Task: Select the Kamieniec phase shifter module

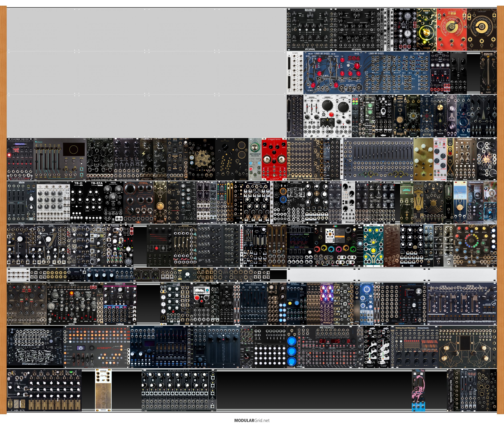Action: [327, 116]
